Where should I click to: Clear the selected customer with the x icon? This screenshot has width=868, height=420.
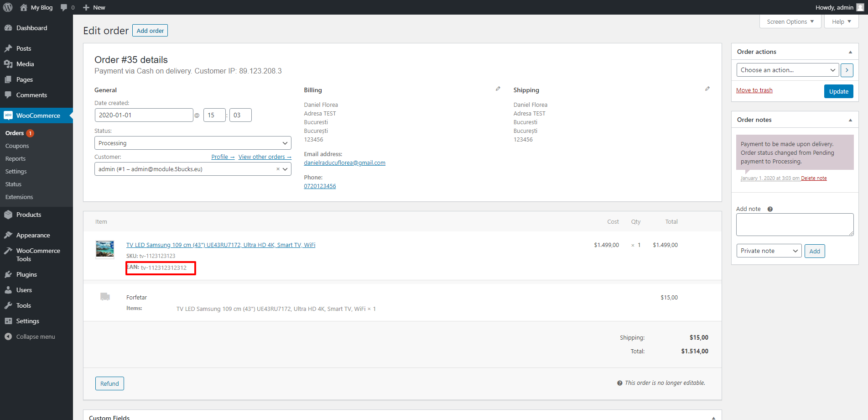[x=278, y=169]
